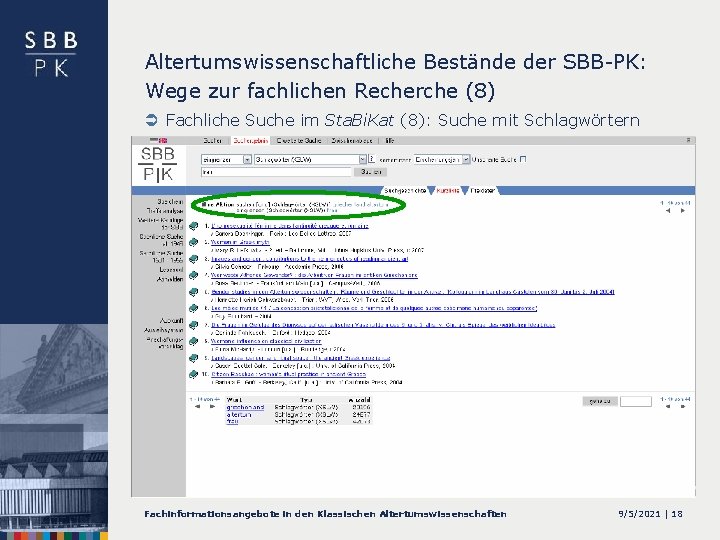Click bottom-left next page arrow
The width and height of the screenshot is (720, 540).
(212, 407)
